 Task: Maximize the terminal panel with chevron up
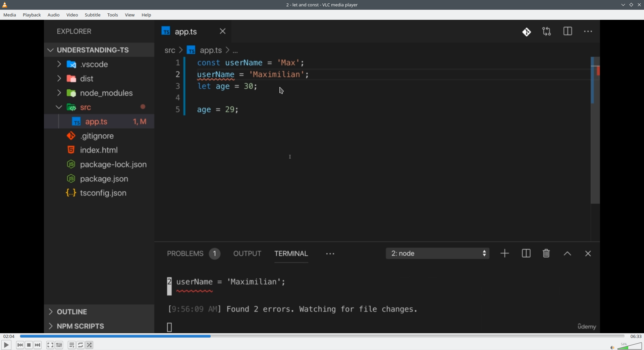[x=568, y=254]
